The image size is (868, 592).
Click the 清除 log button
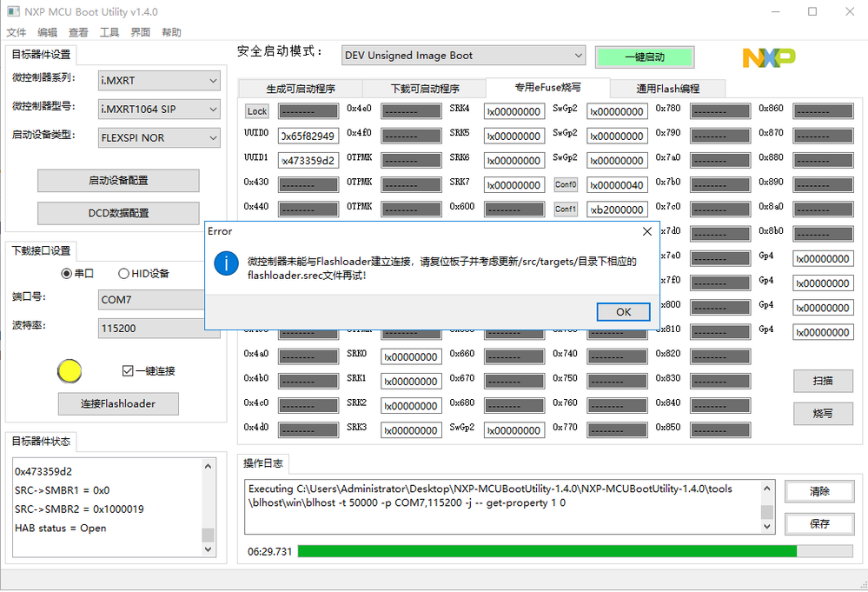point(820,491)
